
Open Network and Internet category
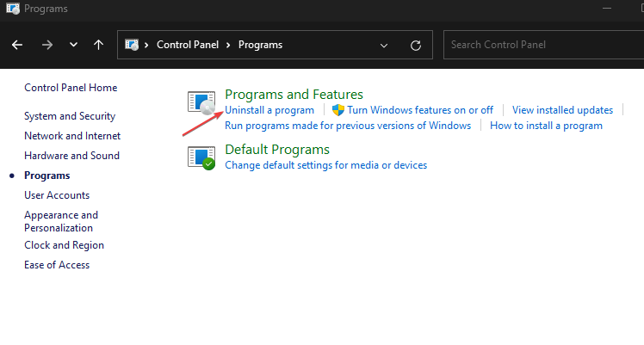72,136
